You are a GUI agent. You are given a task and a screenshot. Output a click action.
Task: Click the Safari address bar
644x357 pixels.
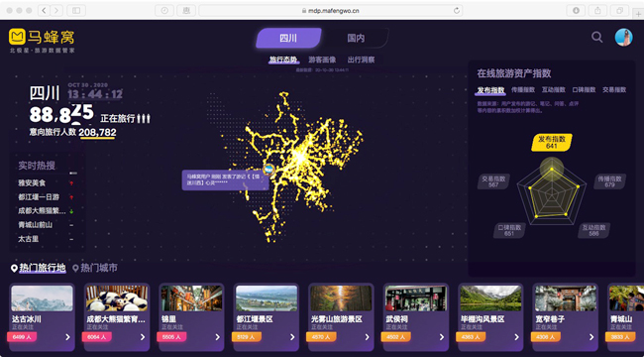coord(330,11)
